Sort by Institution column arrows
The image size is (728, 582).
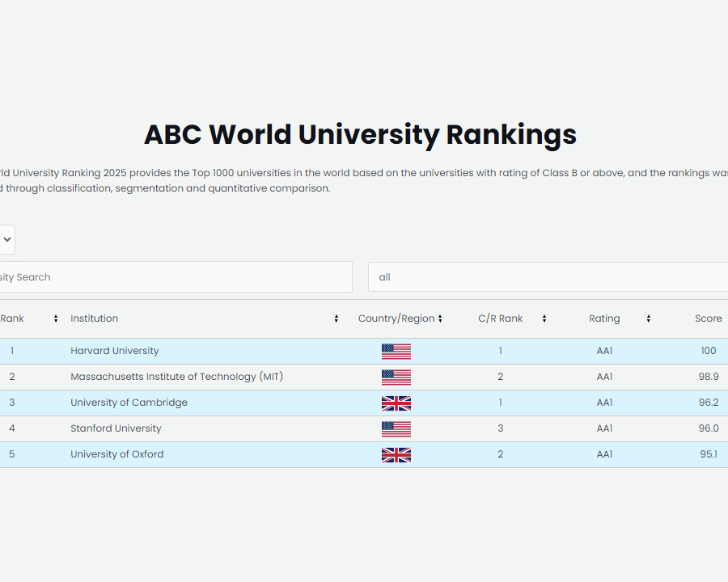pos(336,318)
